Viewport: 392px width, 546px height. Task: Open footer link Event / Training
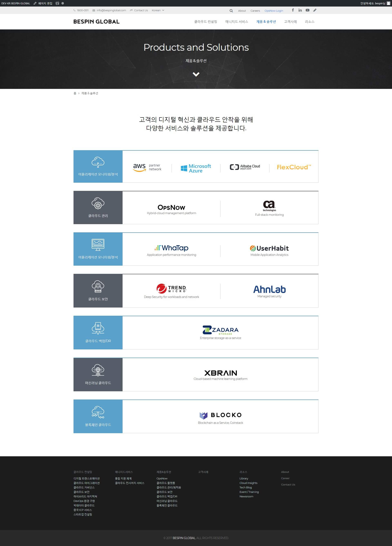point(249,492)
